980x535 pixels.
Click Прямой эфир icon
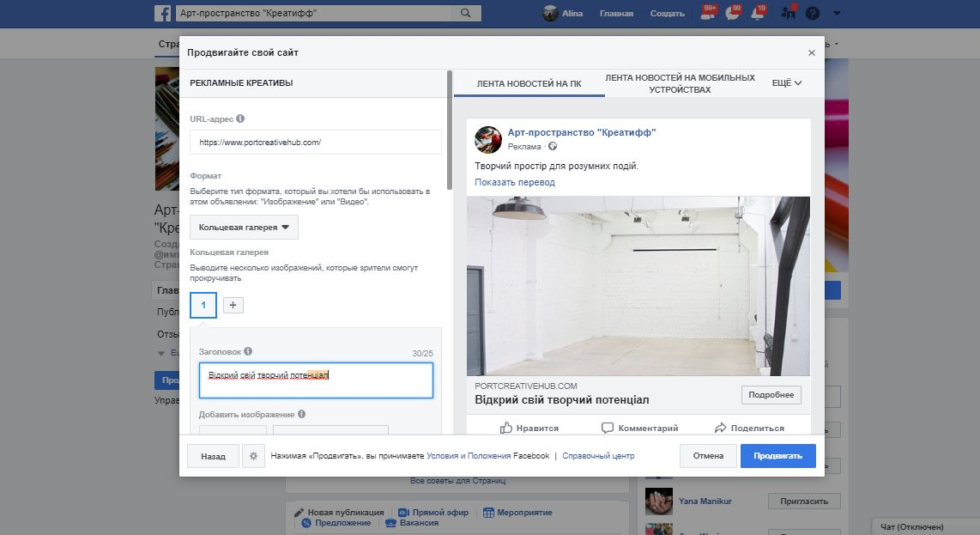(x=403, y=513)
